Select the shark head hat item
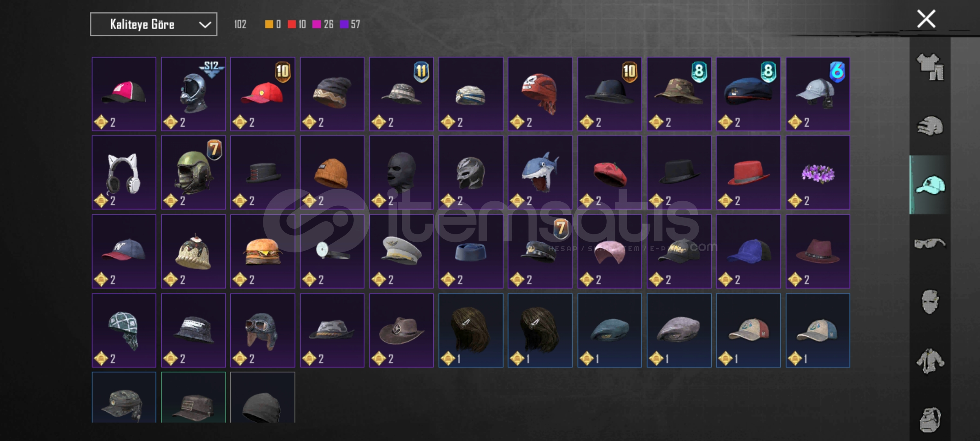 click(x=540, y=173)
